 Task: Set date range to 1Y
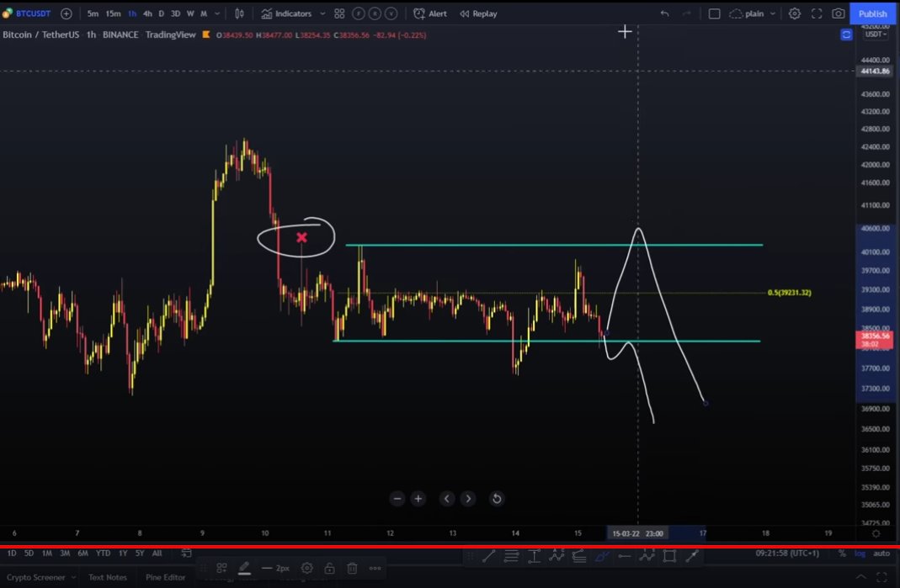123,553
